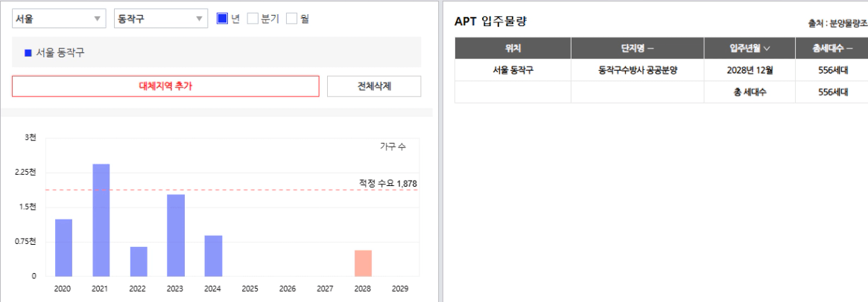Open the 동작구 district dropdown
Viewport: 868px width, 302px height.
(160, 19)
